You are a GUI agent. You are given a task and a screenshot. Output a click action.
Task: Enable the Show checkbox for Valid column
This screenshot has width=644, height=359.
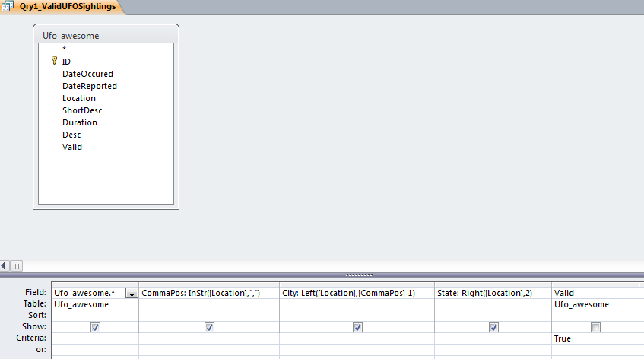[595, 327]
